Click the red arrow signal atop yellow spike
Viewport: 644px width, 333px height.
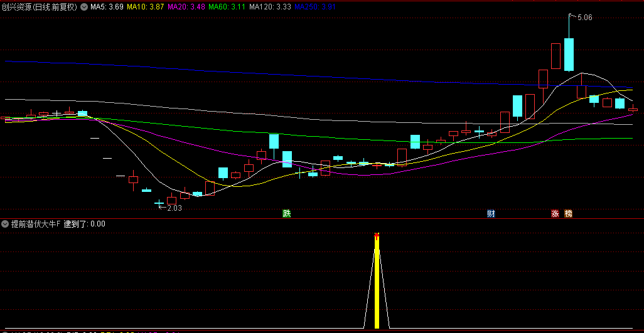click(x=377, y=236)
